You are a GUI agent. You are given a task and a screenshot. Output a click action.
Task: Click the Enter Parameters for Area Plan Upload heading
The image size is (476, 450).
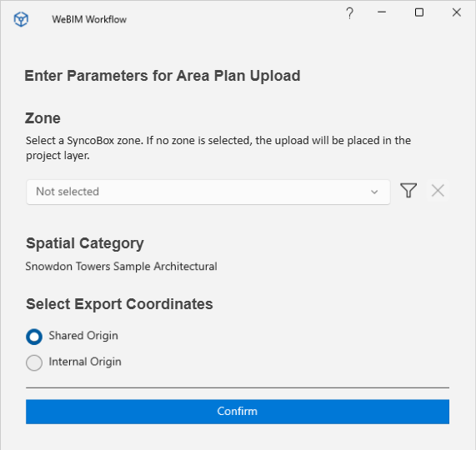tap(163, 76)
